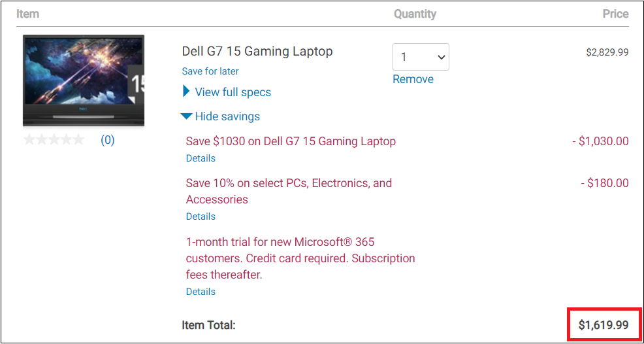Open the (0) reviews count link
The height and width of the screenshot is (344, 644).
[108, 141]
